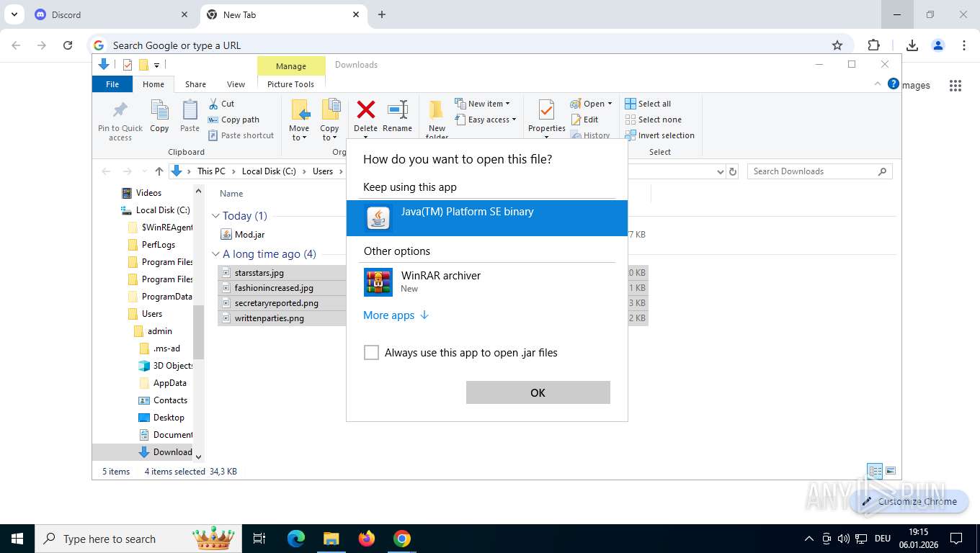Select fashionincreased.jpg file
The image size is (980, 553).
[x=274, y=288]
